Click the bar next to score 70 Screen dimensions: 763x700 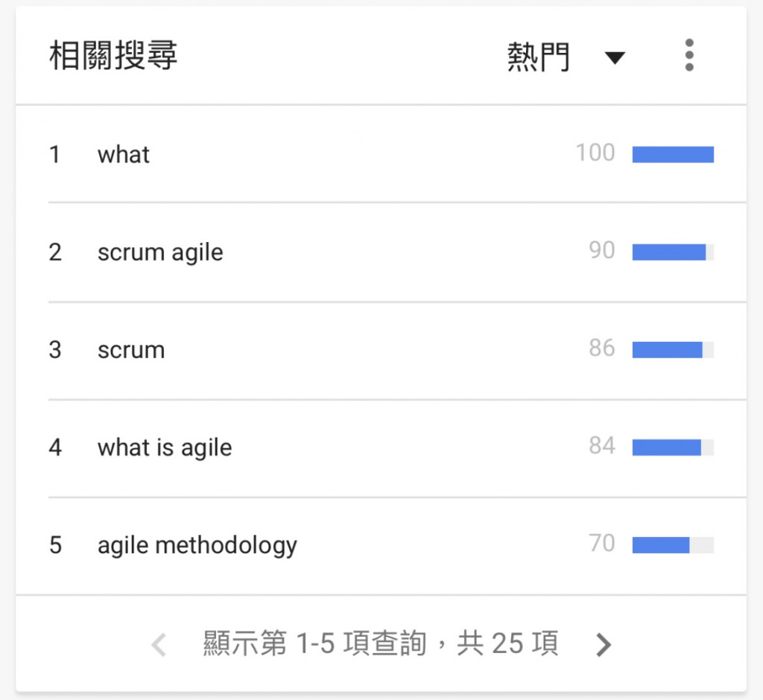[x=673, y=545]
